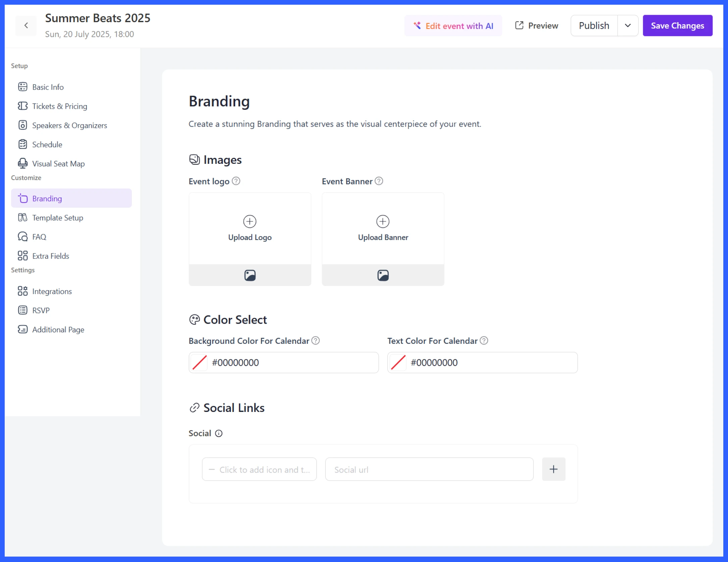Screen dimensions: 728x562
Task: Click the Integrations sidebar icon
Action: click(x=22, y=291)
